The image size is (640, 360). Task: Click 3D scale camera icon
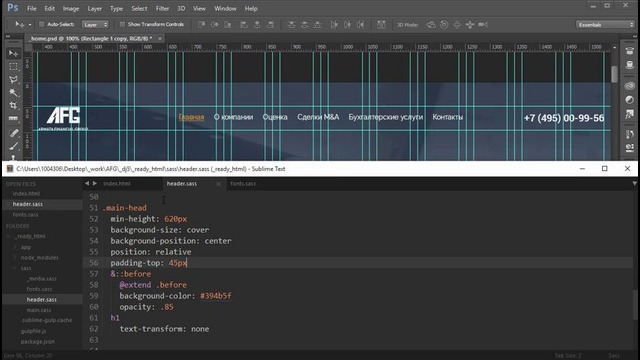(483, 24)
